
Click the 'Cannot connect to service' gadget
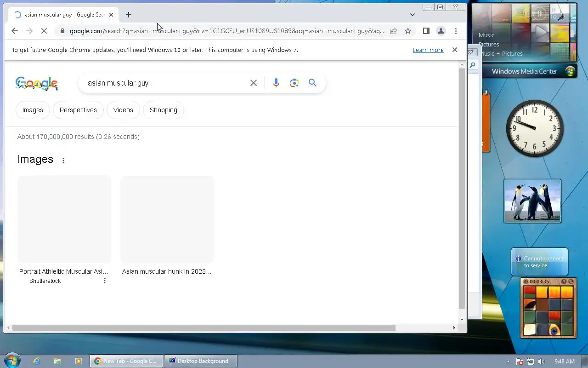point(540,262)
